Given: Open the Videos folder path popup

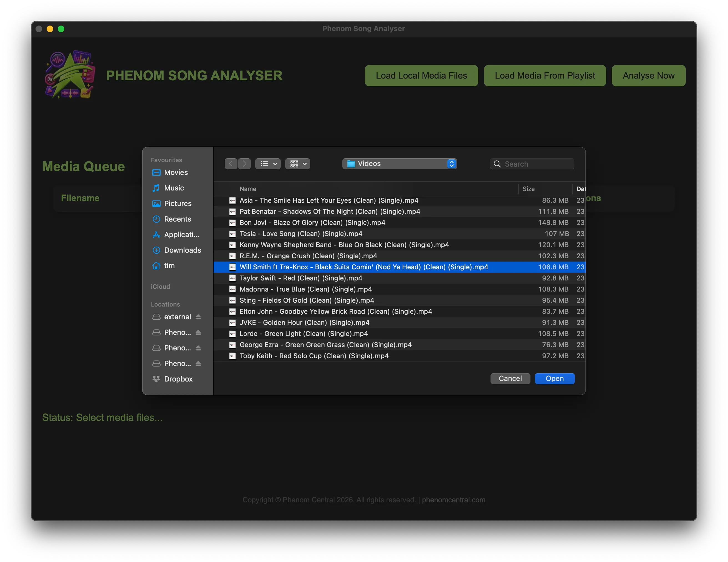Looking at the screenshot, I should pos(399,164).
